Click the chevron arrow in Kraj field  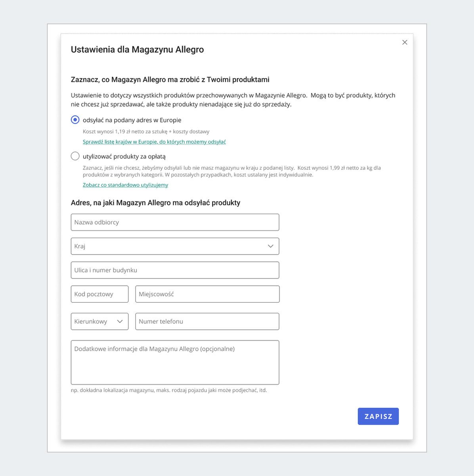pos(271,246)
